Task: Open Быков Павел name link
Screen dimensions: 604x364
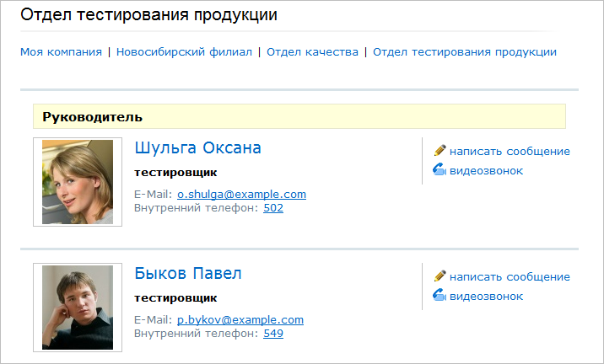Action: coord(187,274)
